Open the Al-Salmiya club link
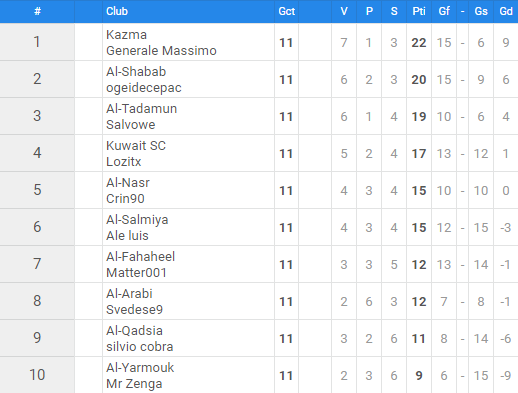The height and width of the screenshot is (393, 518). [137, 220]
